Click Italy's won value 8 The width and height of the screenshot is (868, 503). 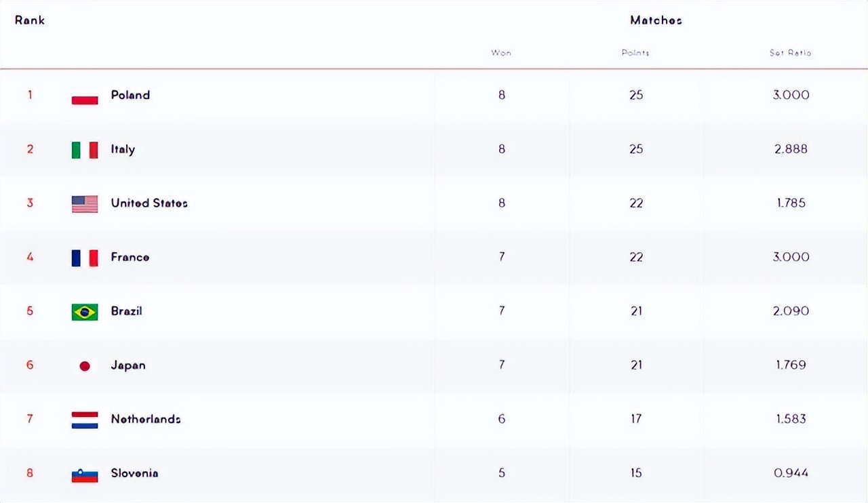[502, 149]
